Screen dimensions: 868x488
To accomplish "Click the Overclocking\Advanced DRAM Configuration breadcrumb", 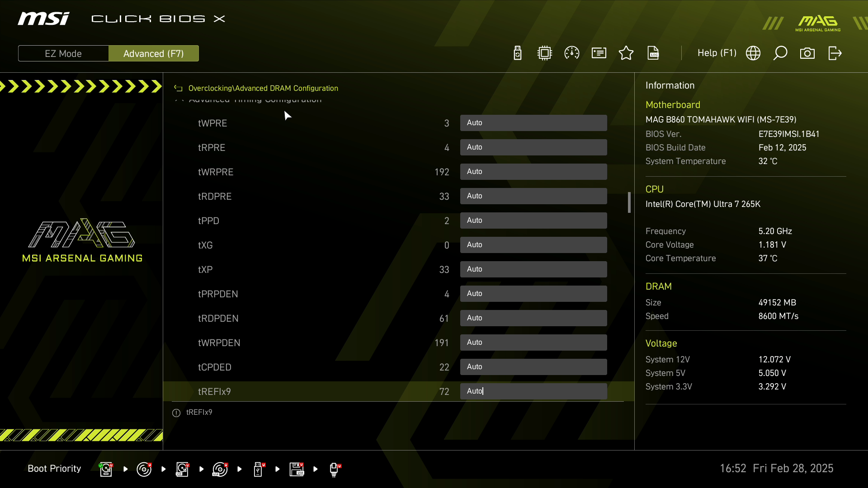I will (x=263, y=89).
